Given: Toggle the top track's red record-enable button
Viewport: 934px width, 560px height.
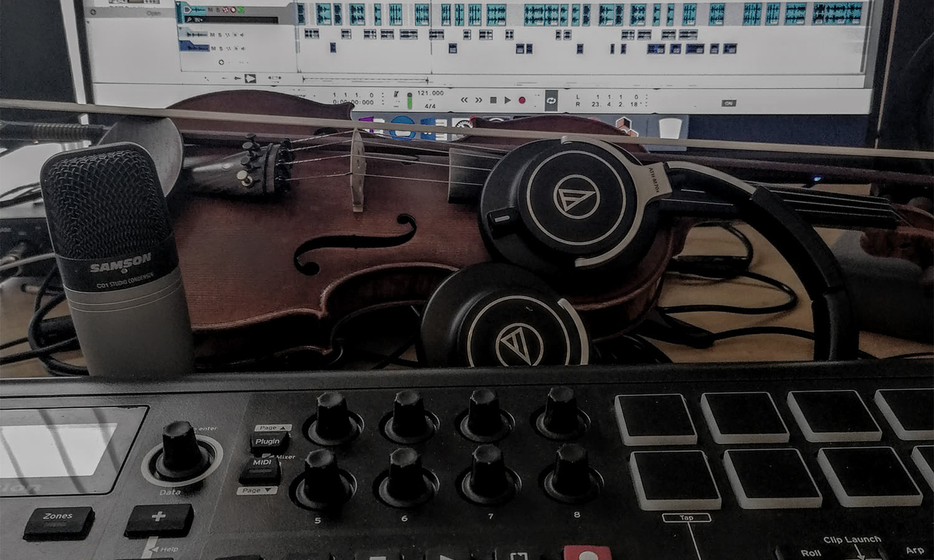Looking at the screenshot, I should point(233,10).
